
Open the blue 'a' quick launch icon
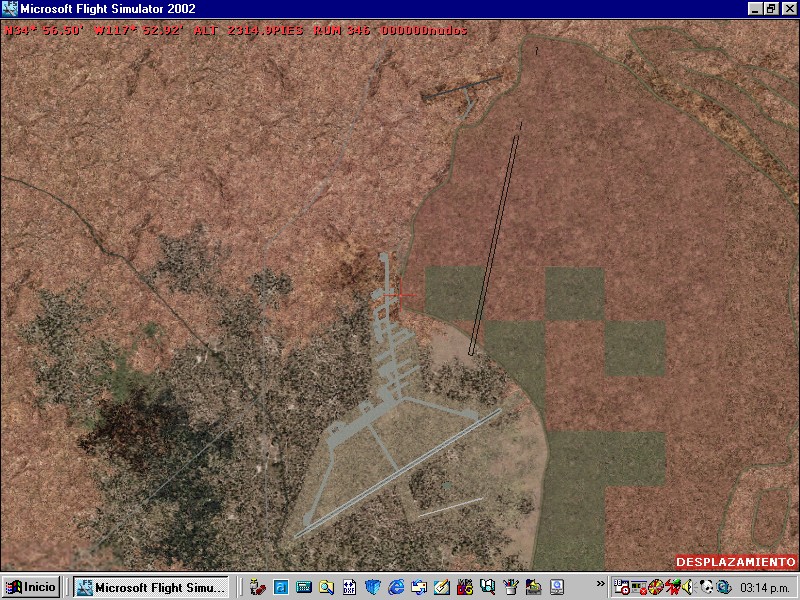(280, 587)
